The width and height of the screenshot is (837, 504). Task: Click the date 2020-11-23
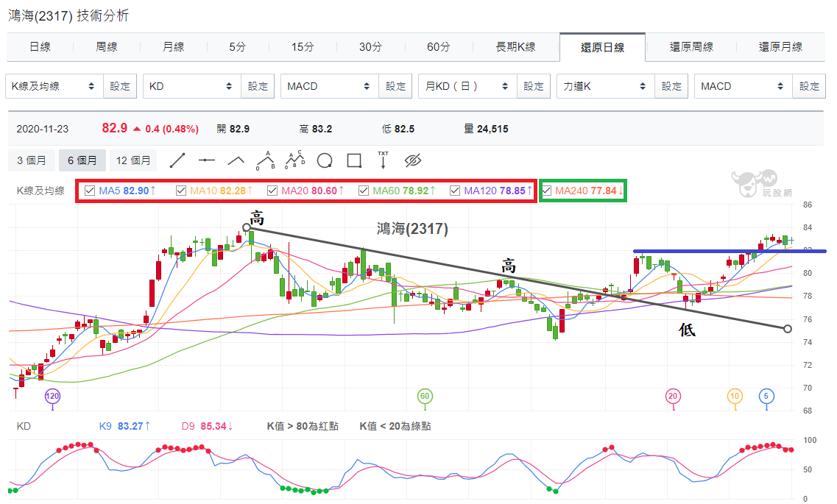(x=43, y=129)
